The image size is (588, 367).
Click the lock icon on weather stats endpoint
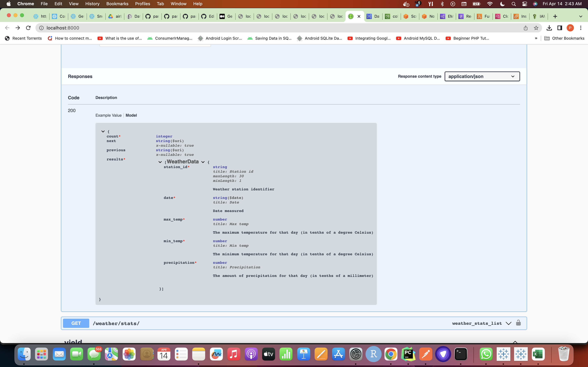coord(518,323)
